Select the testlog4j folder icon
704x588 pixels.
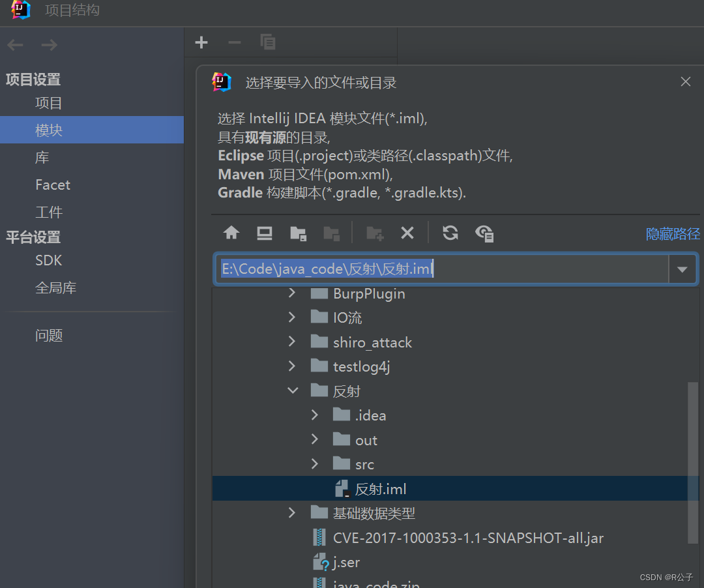coord(319,366)
